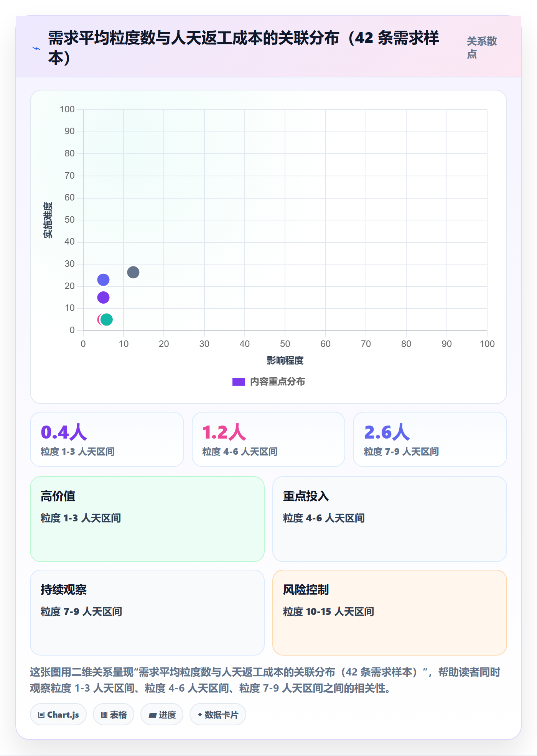The width and height of the screenshot is (537, 756).
Task: Select the purple scatter data point
Action: (103, 297)
